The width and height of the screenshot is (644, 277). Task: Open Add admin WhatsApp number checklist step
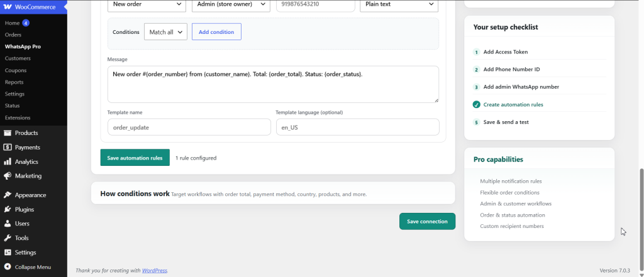(521, 87)
